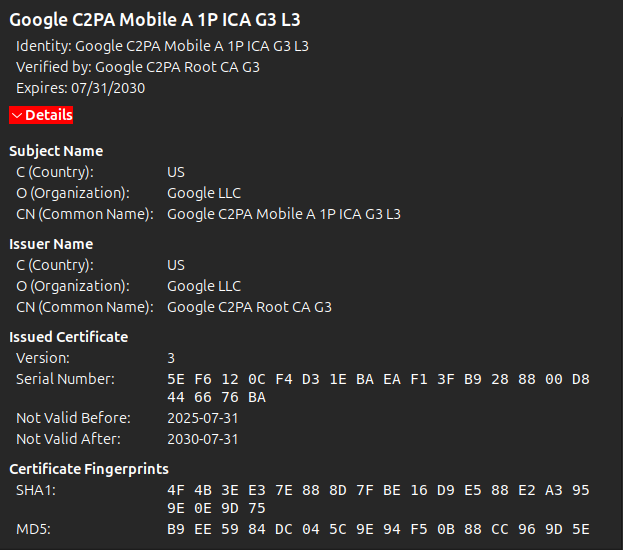Click the MD5 label
623x550 pixels.
(34, 529)
